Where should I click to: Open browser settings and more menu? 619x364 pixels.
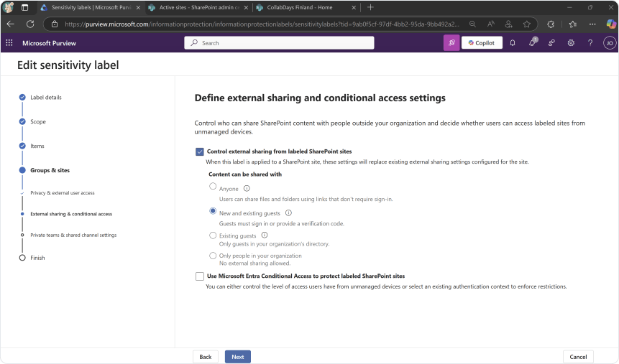(x=592, y=24)
